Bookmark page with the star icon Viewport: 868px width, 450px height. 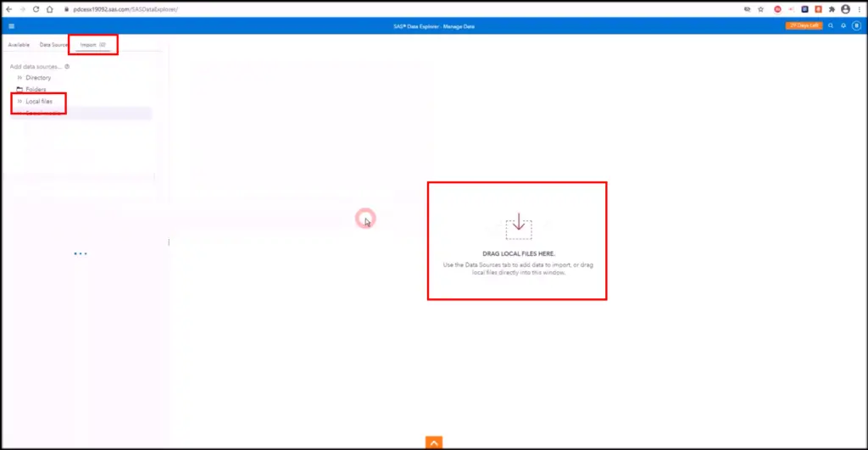tap(760, 9)
